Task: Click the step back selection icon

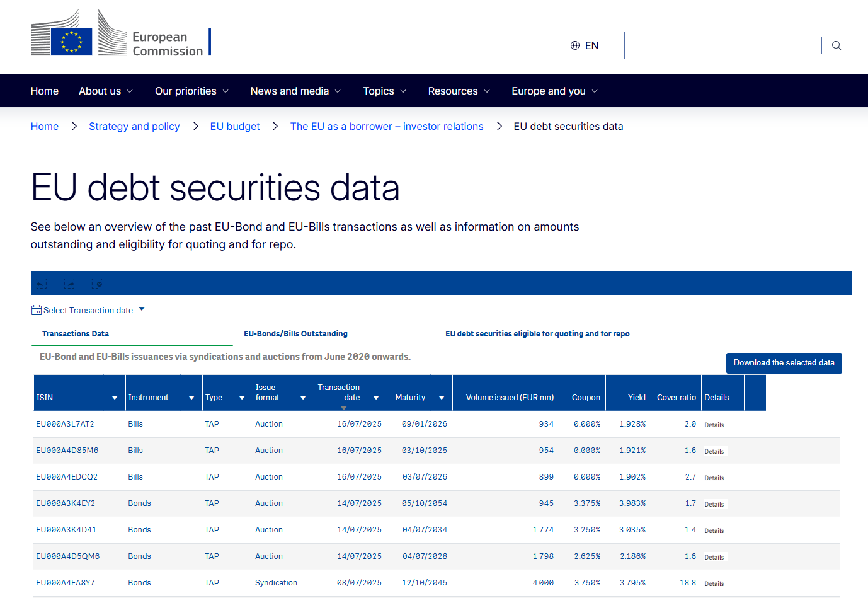Action: (x=42, y=284)
